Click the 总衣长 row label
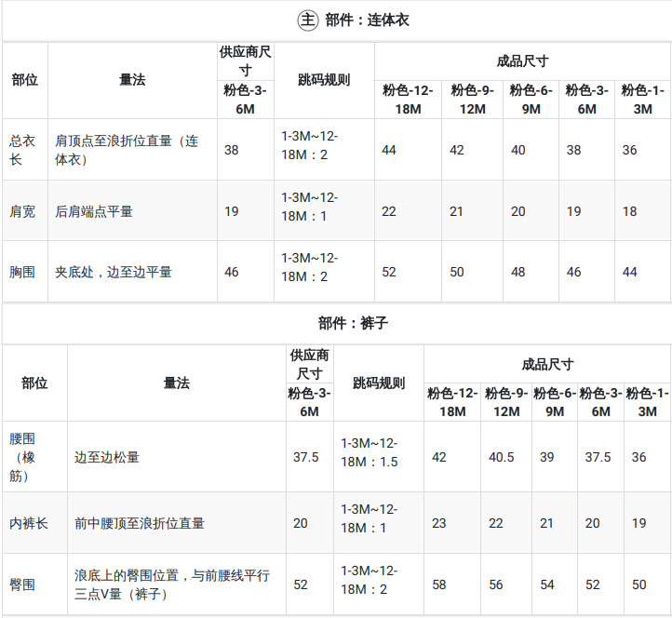Screen dimensions: 672x618 point(21,150)
